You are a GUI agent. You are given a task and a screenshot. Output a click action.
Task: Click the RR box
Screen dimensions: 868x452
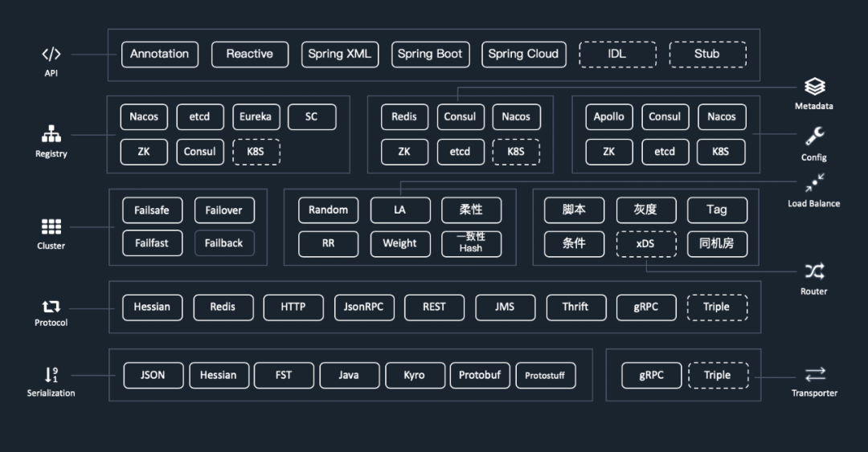pos(328,243)
